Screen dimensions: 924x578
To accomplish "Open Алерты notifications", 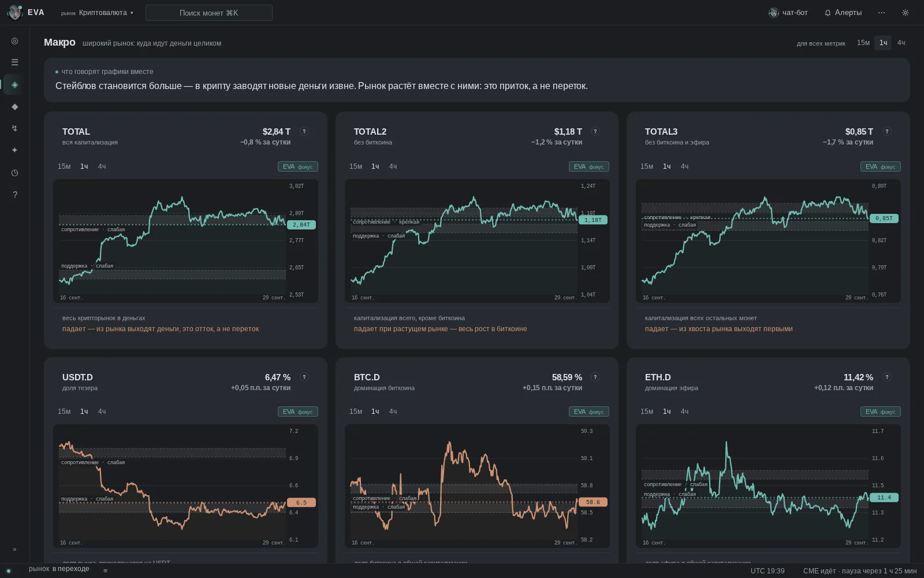I will pyautogui.click(x=843, y=13).
